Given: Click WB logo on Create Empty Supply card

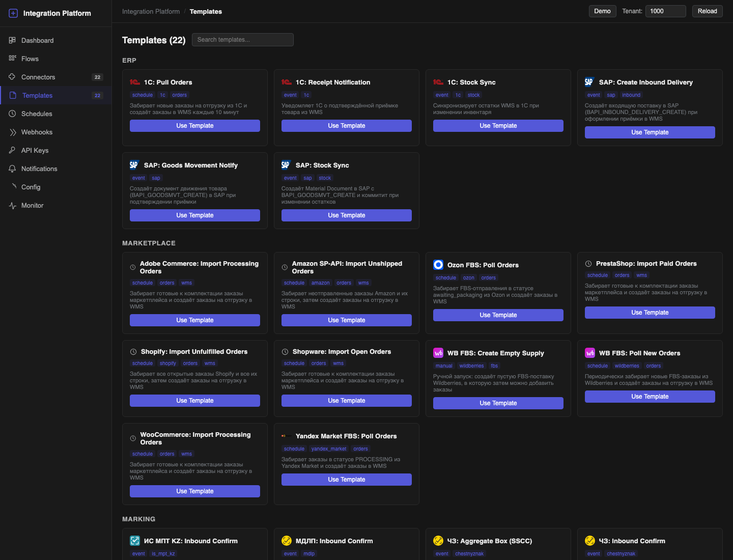Looking at the screenshot, I should [438, 353].
